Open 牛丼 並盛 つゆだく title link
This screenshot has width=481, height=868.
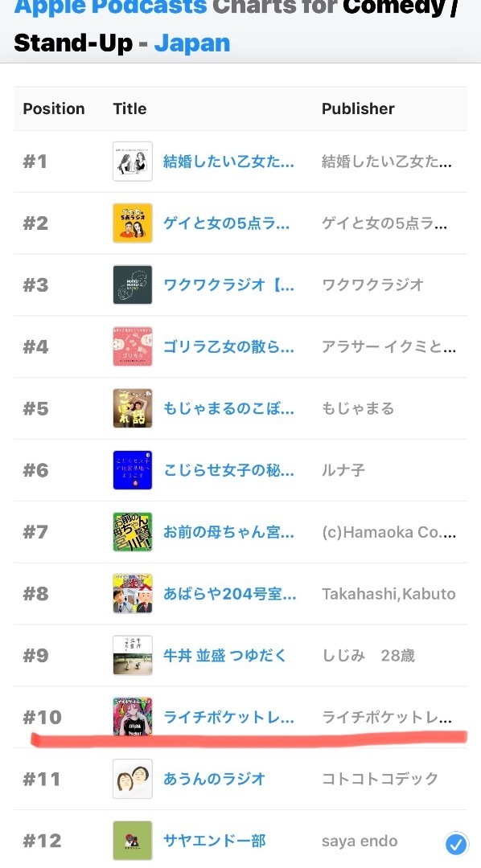[225, 656]
